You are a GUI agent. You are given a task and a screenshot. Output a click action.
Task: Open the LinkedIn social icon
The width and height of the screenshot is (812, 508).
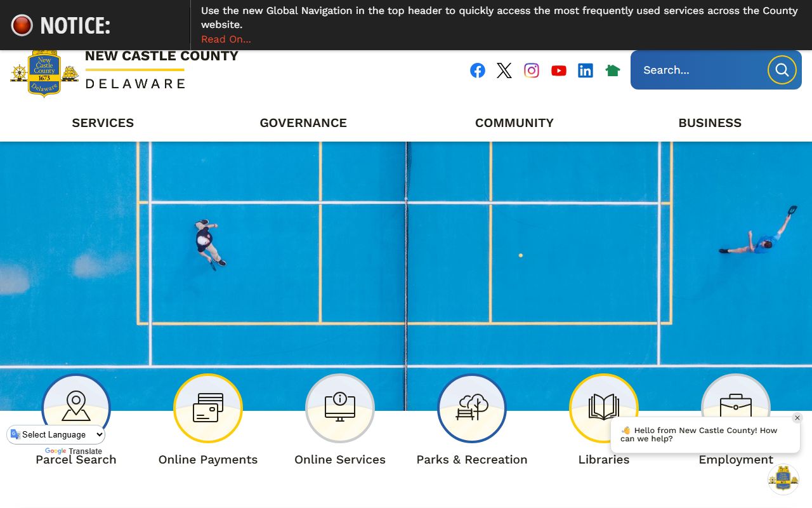coord(586,70)
